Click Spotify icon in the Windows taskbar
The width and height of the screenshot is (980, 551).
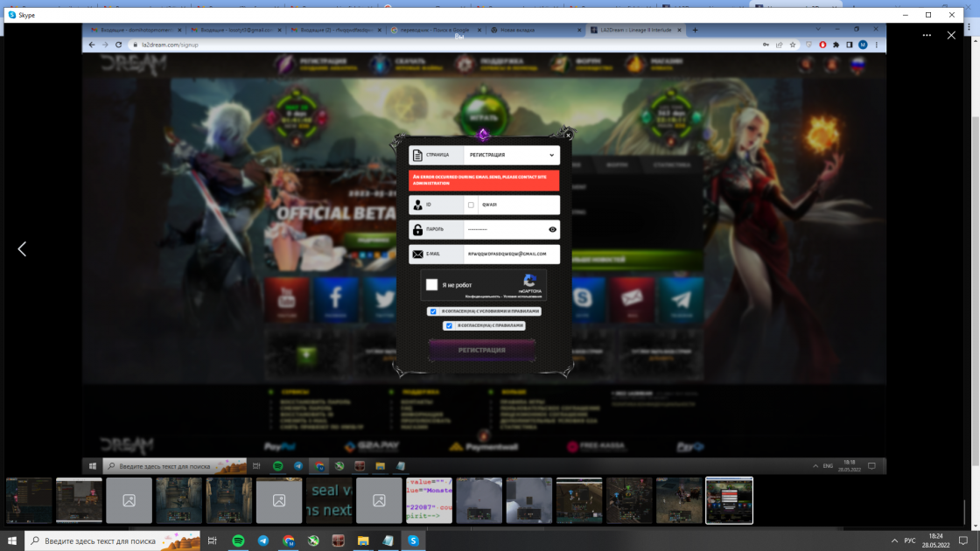click(238, 541)
